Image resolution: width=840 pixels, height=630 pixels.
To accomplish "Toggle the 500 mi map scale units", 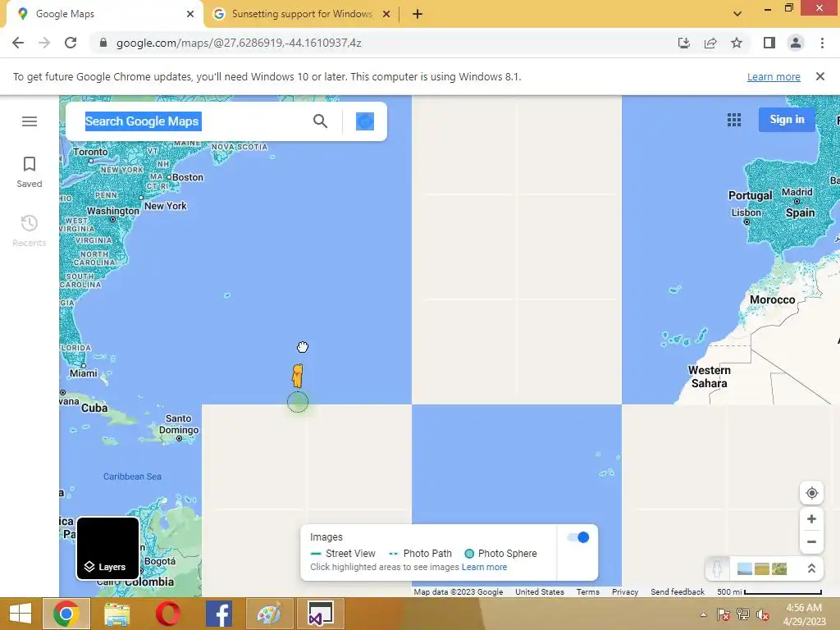I will point(769,592).
